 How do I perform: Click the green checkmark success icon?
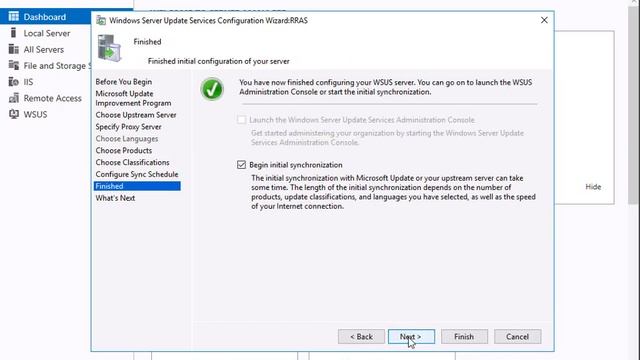(212, 89)
